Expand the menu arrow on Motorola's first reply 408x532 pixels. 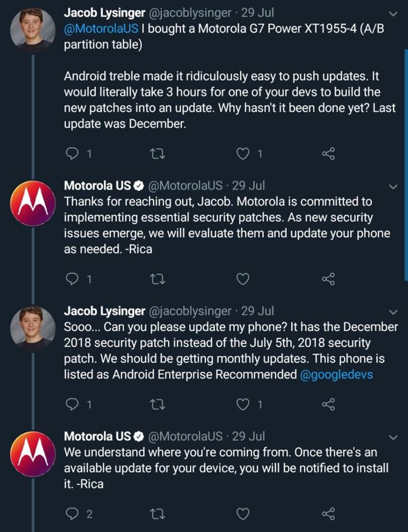tap(392, 185)
